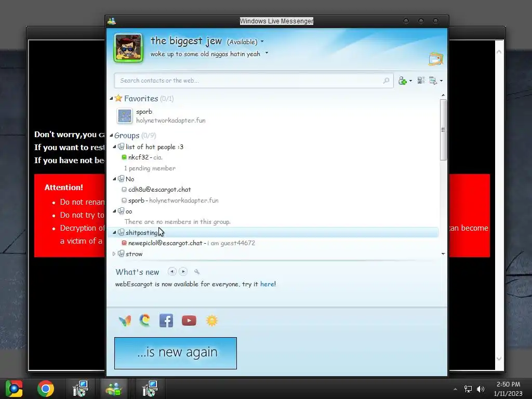
Task: Open the personal message dropdown arrow
Action: tap(267, 53)
